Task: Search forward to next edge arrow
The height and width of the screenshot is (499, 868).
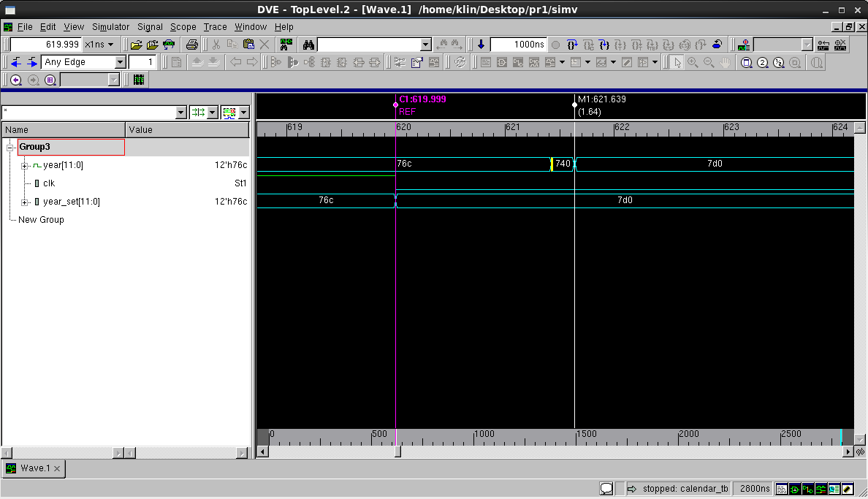Action: (32, 62)
